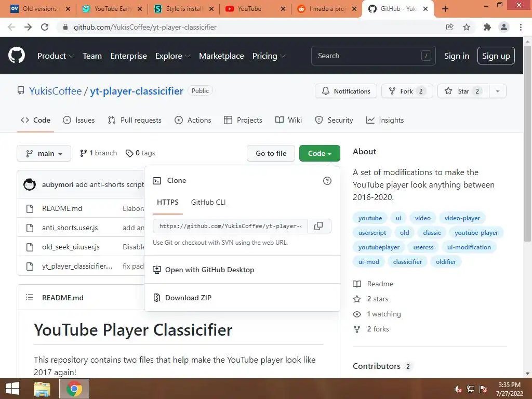The width and height of the screenshot is (532, 399).
Task: Expand the Product menu
Action: (x=56, y=56)
